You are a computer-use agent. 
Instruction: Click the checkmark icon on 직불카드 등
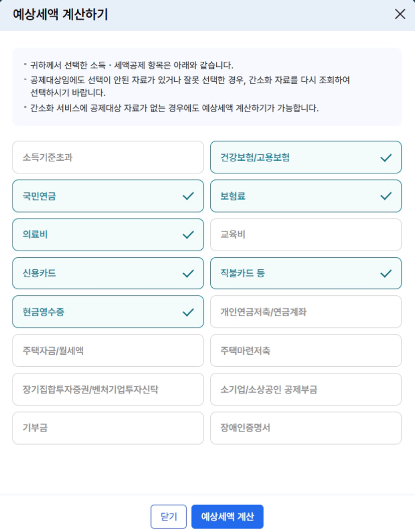click(x=386, y=273)
